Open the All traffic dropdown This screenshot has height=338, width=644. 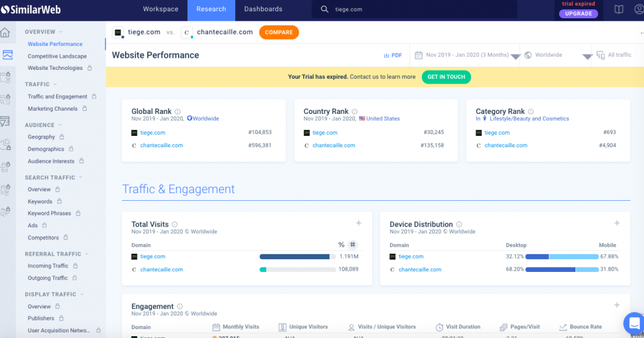tap(614, 55)
